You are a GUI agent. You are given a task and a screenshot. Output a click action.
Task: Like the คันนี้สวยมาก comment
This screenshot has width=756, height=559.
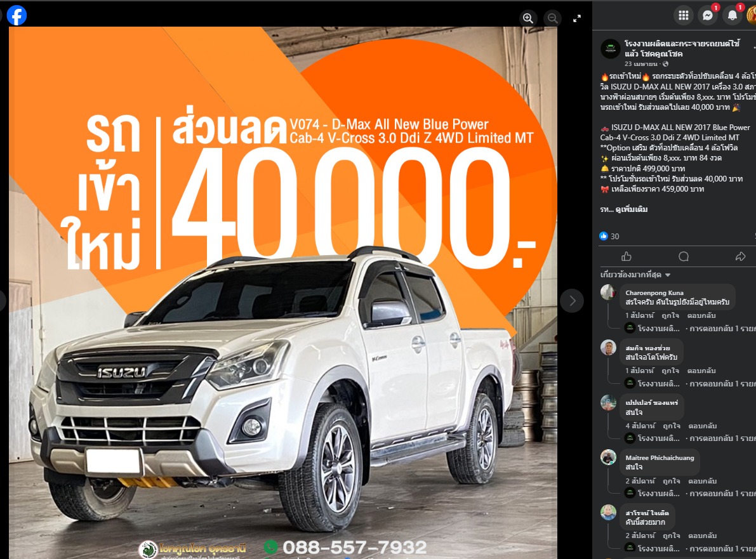[671, 536]
